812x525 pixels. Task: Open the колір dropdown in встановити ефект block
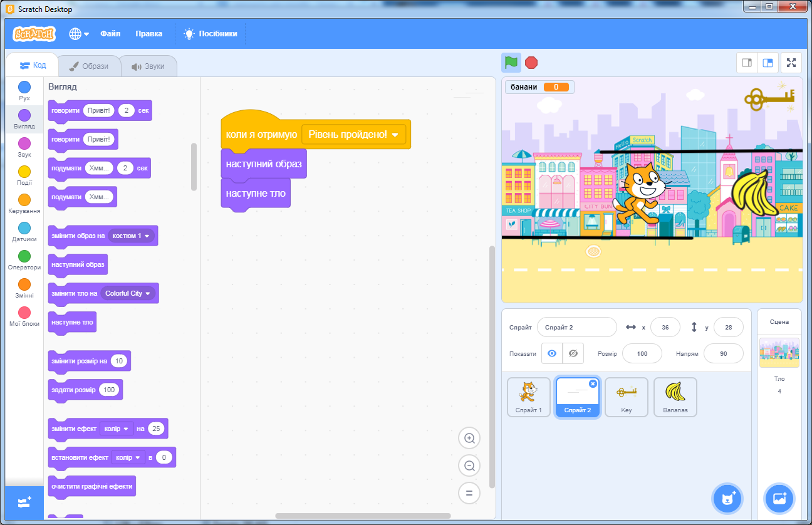point(128,457)
